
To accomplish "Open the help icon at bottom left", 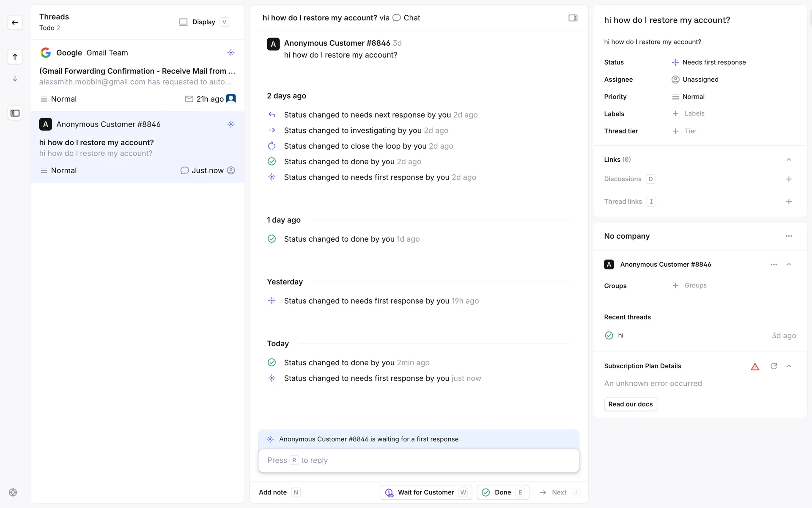I will click(13, 492).
